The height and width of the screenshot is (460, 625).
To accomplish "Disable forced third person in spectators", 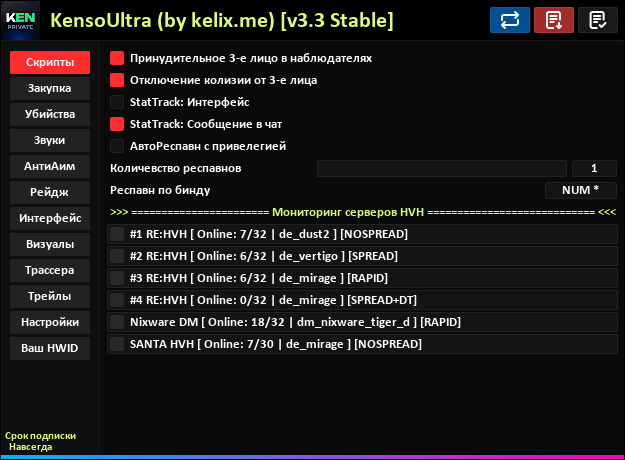I will coord(117,58).
